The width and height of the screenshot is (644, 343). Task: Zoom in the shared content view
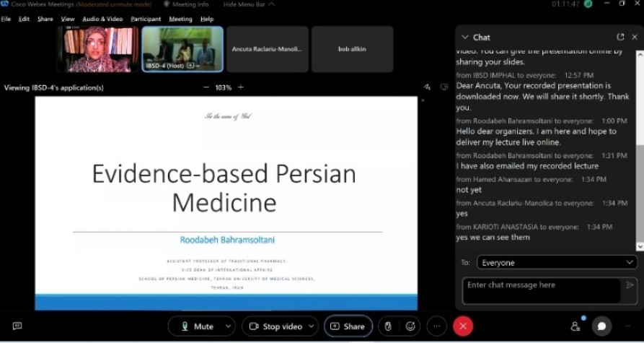pos(241,87)
